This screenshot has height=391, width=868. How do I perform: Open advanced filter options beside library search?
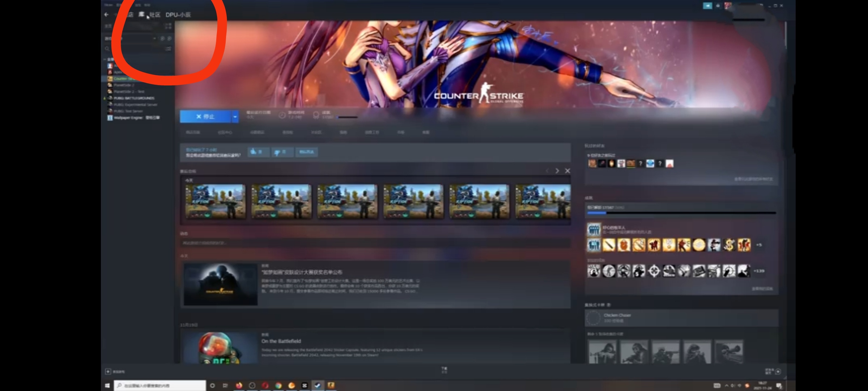pyautogui.click(x=168, y=49)
